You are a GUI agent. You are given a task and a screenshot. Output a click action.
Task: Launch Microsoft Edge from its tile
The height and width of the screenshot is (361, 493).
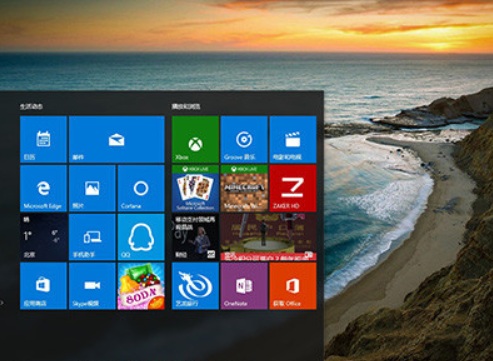[x=43, y=188]
